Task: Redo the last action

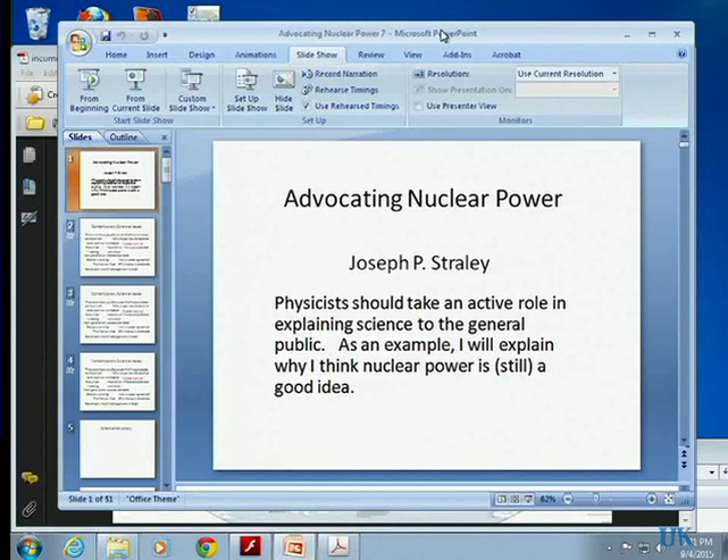Action: (x=144, y=36)
